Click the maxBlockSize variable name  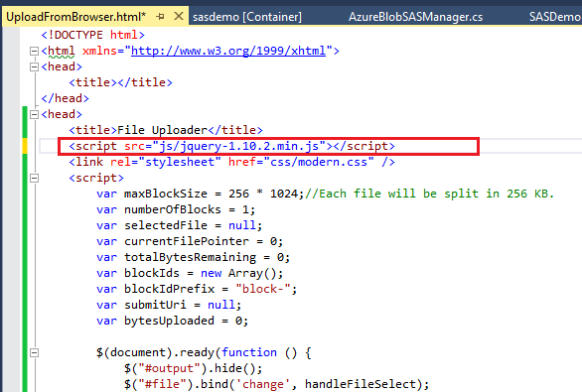pos(166,194)
